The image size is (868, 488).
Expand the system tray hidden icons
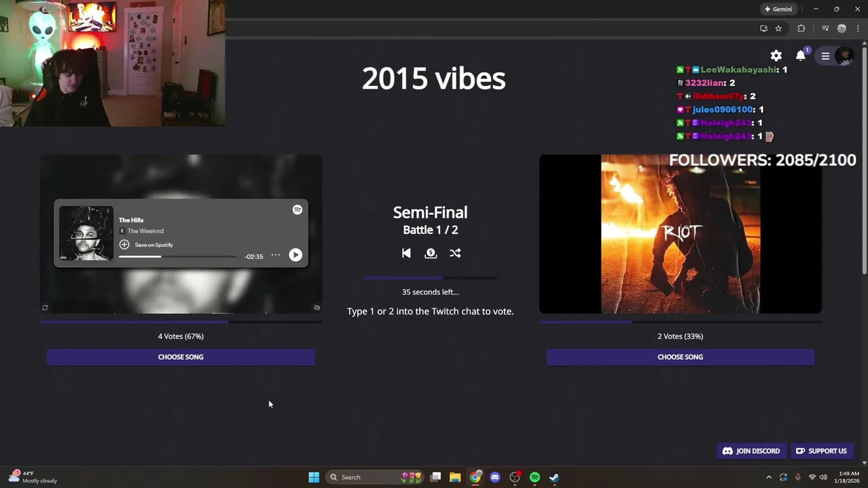pos(768,477)
